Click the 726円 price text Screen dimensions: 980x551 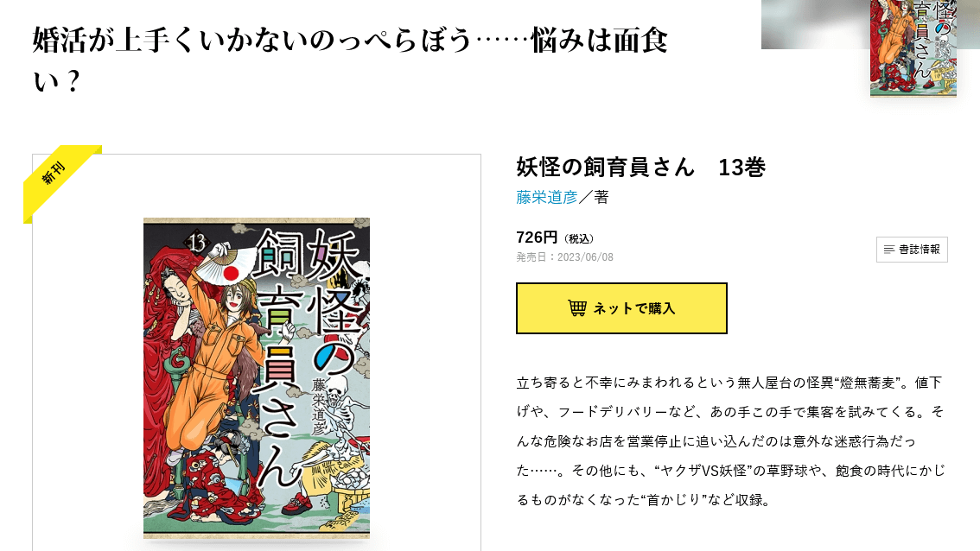537,238
